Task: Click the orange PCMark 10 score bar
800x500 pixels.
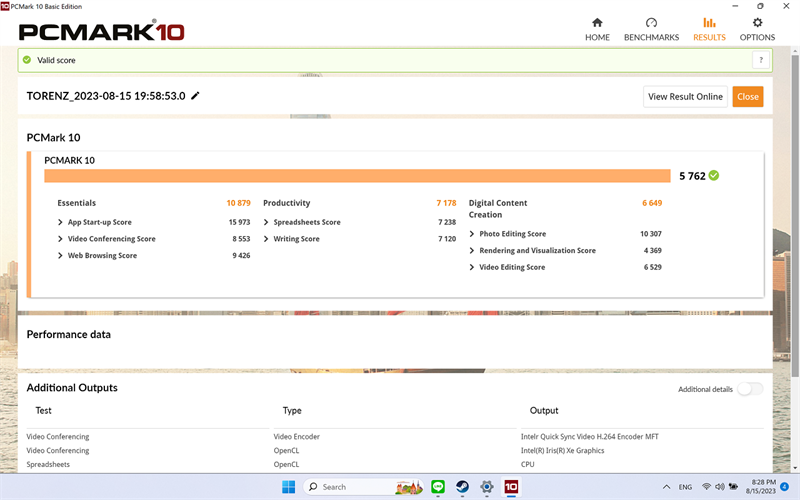Action: [357, 176]
